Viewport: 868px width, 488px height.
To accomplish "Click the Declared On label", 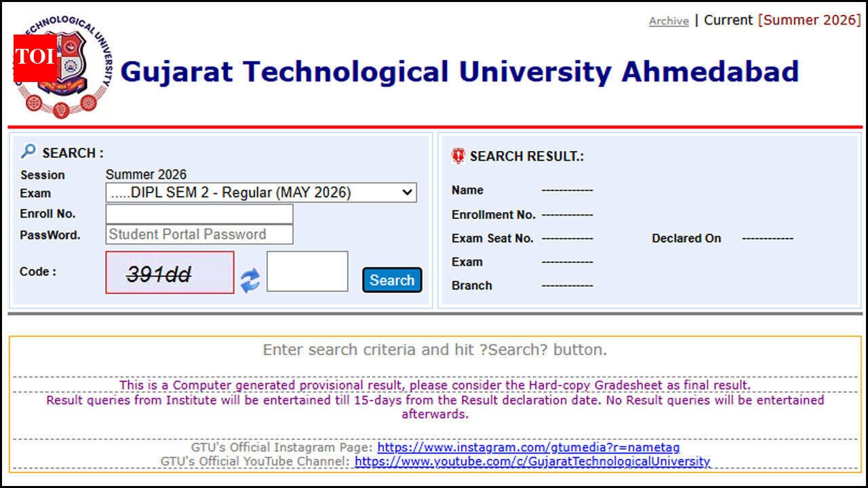I will (x=686, y=239).
